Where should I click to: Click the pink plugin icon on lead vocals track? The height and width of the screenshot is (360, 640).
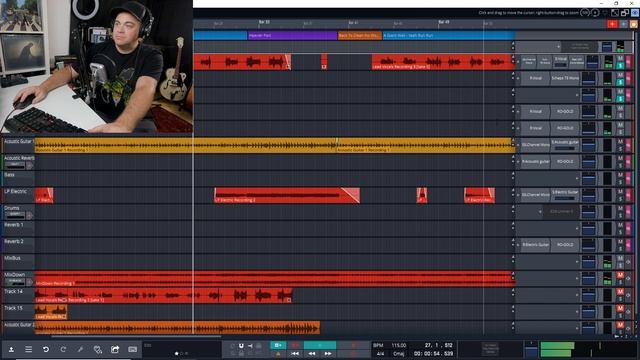629,62
